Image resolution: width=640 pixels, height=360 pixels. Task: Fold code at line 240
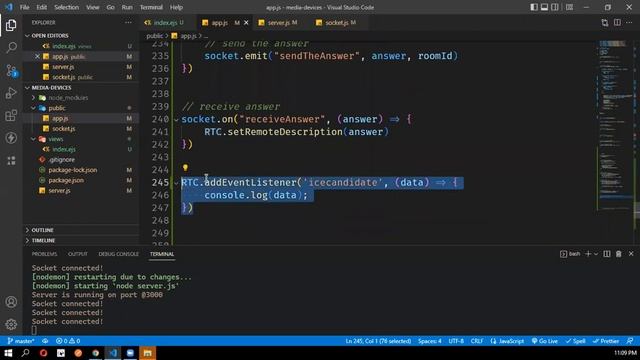[x=176, y=120]
